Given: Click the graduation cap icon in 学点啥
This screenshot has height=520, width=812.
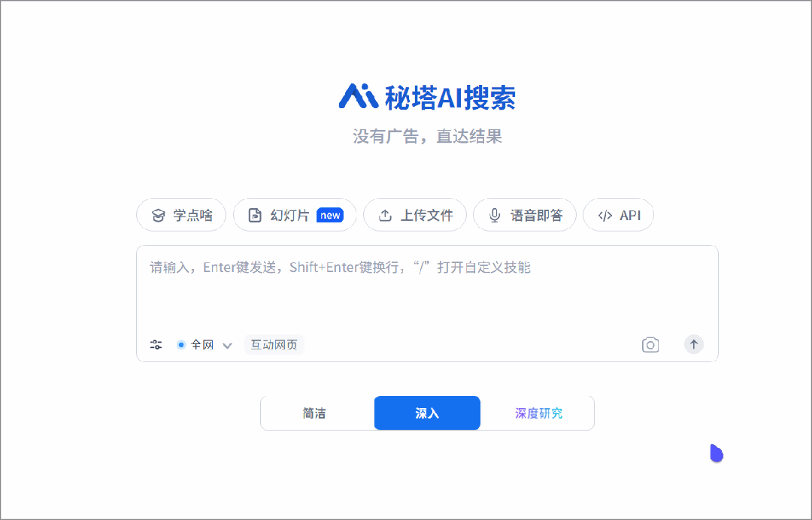Looking at the screenshot, I should coord(158,215).
